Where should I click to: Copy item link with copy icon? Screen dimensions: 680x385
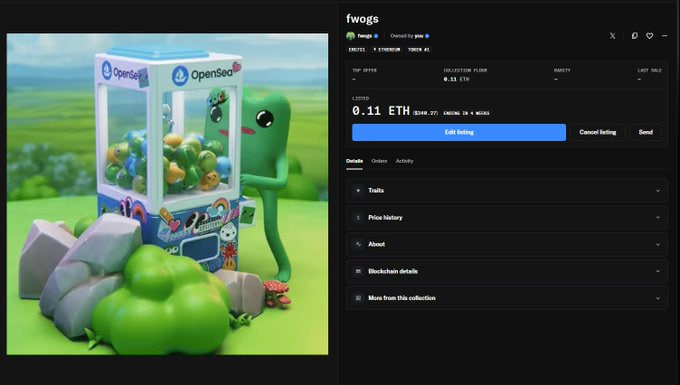(x=634, y=36)
